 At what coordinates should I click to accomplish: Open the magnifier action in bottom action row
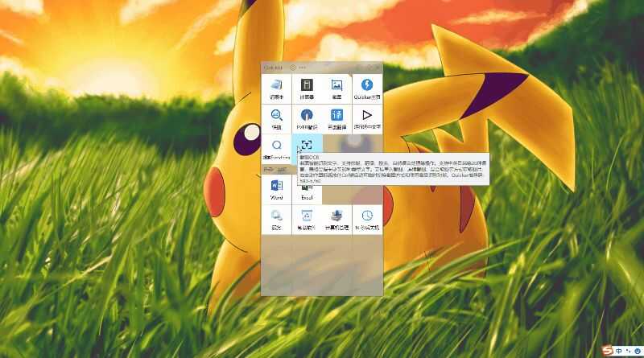point(276,220)
